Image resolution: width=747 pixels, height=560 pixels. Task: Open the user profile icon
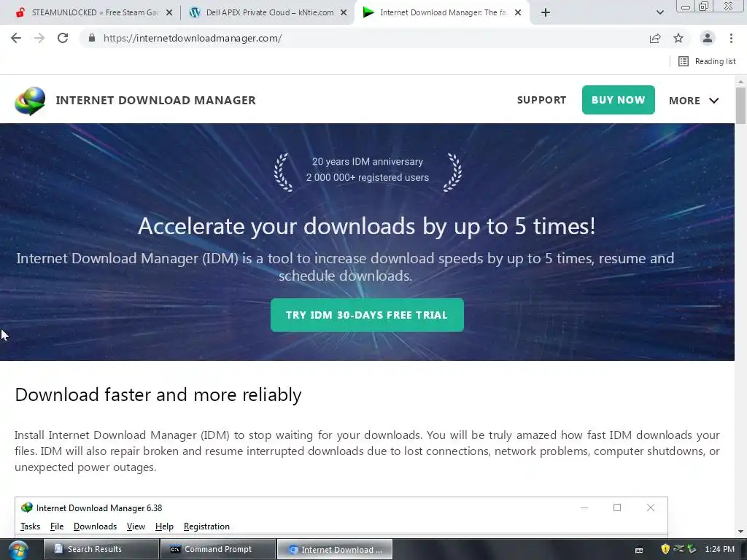pyautogui.click(x=708, y=38)
